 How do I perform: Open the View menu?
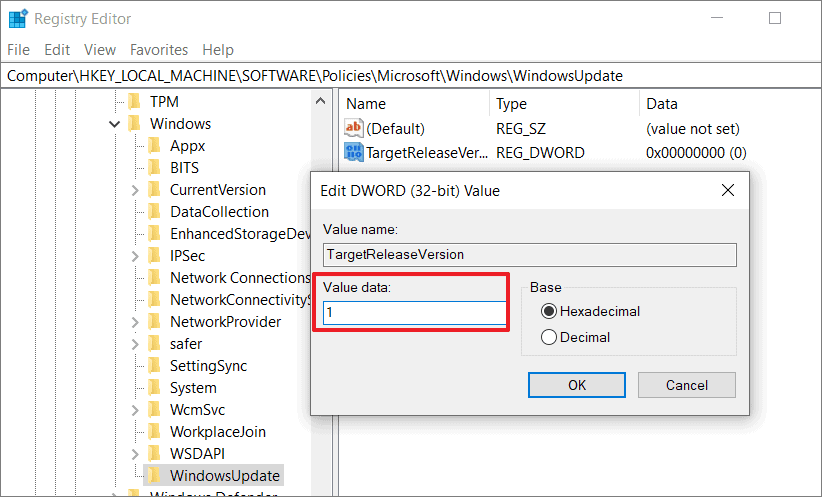[100, 50]
